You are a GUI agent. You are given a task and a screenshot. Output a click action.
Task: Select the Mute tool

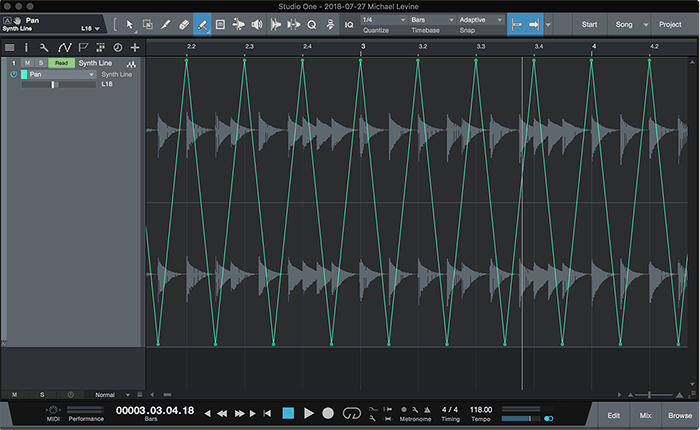pyautogui.click(x=220, y=25)
